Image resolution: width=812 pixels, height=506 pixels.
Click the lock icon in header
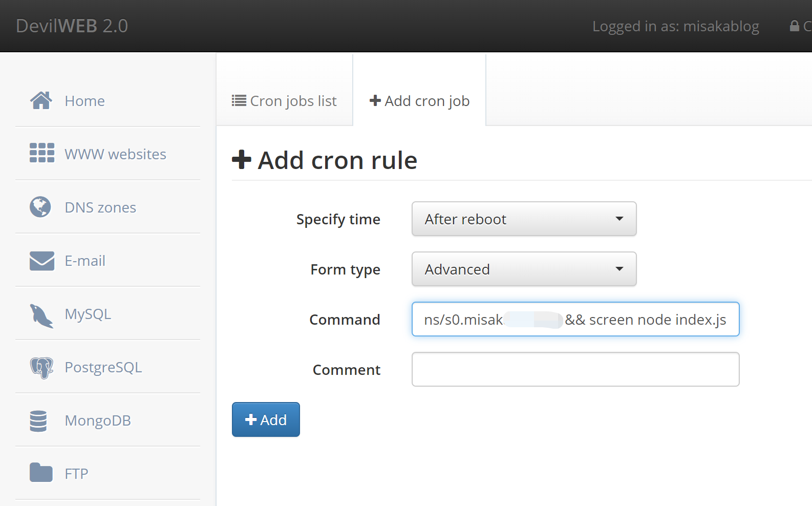coord(794,26)
